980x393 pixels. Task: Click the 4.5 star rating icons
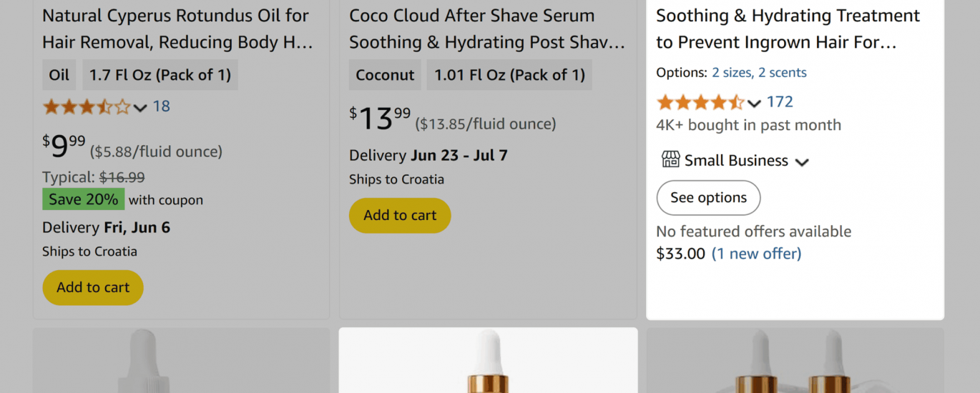[700, 102]
